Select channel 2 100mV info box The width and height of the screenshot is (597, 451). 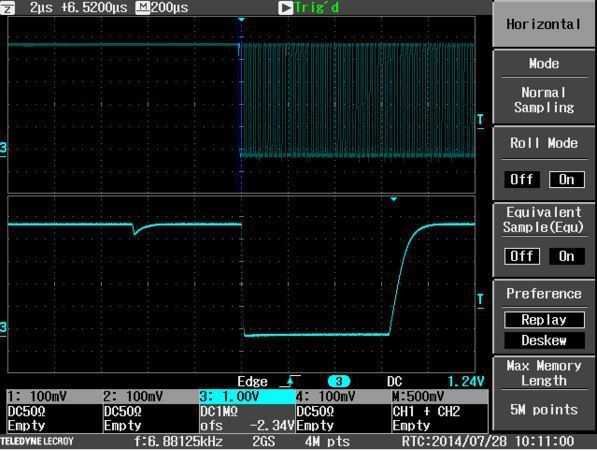(x=151, y=411)
